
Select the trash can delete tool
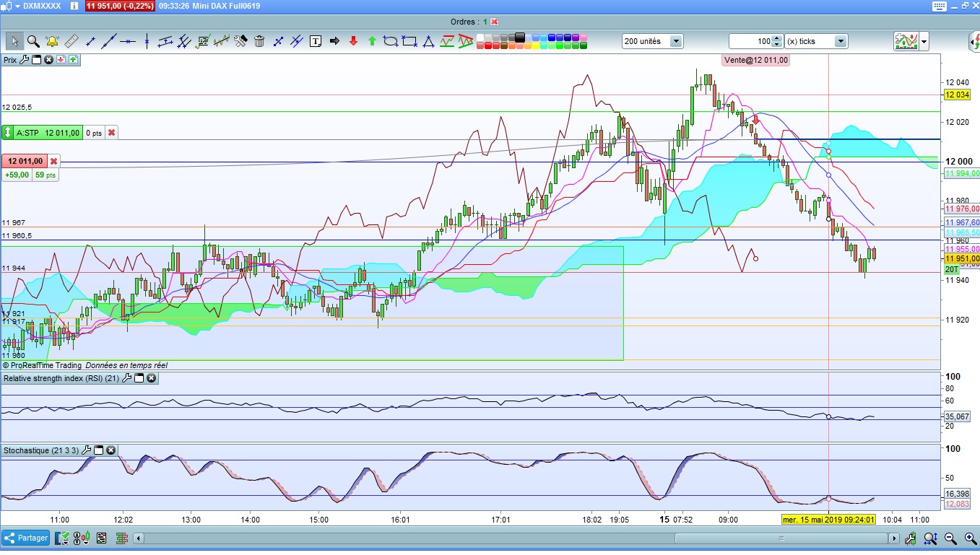tap(259, 41)
